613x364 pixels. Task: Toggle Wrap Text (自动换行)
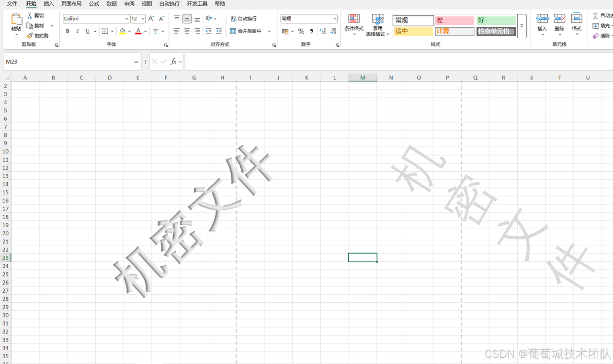244,19
